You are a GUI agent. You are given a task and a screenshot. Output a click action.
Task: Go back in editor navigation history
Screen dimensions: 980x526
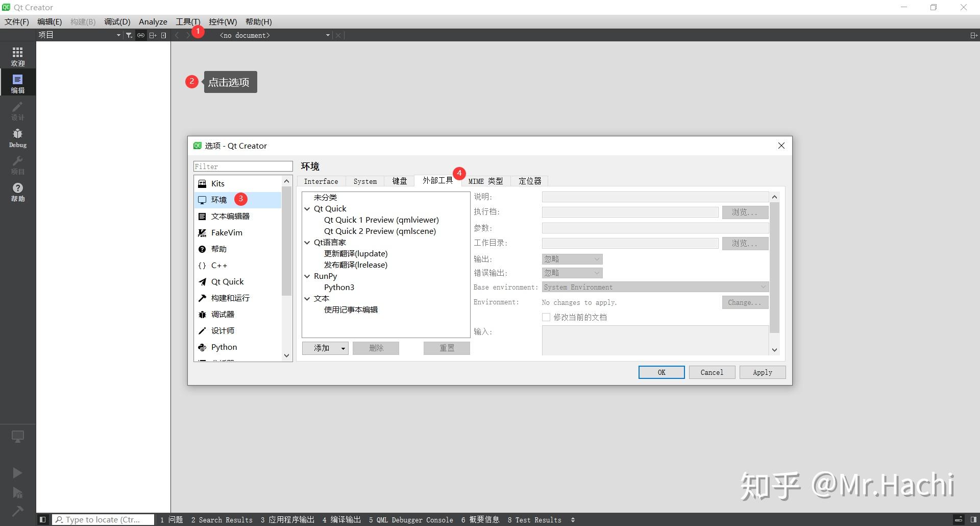(x=177, y=35)
